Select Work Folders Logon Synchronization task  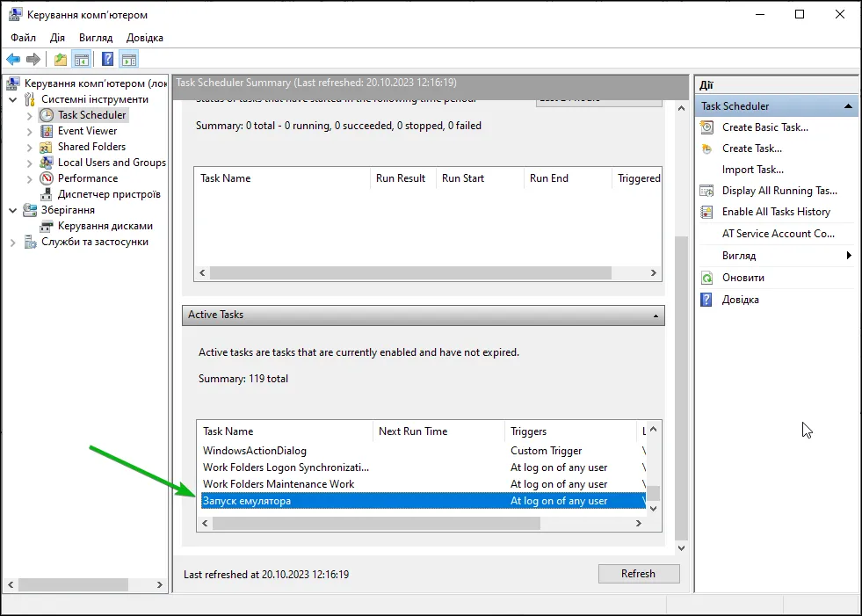[424, 467]
